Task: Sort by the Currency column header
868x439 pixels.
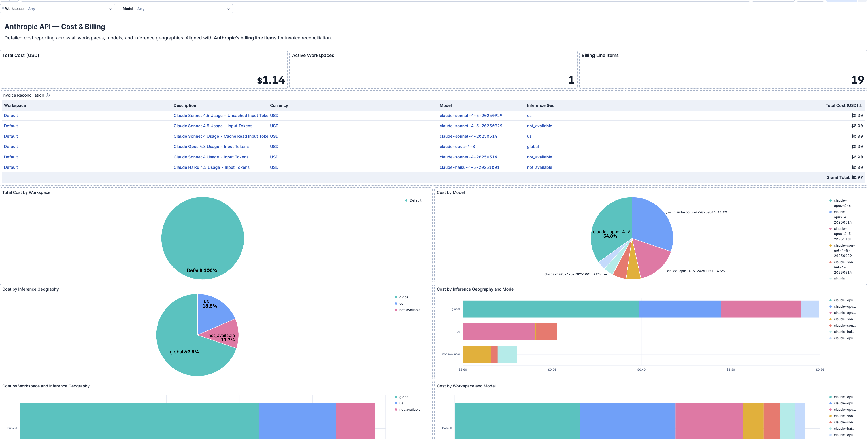Action: [x=279, y=105]
